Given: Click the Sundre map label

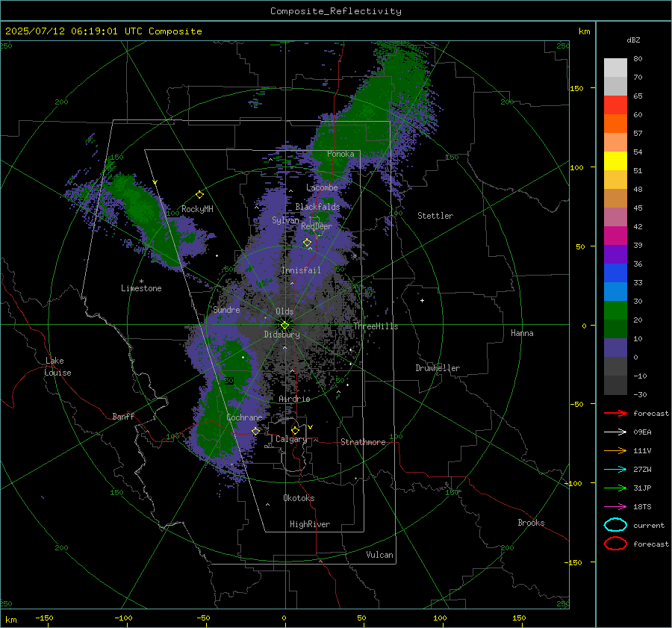Looking at the screenshot, I should 226,309.
